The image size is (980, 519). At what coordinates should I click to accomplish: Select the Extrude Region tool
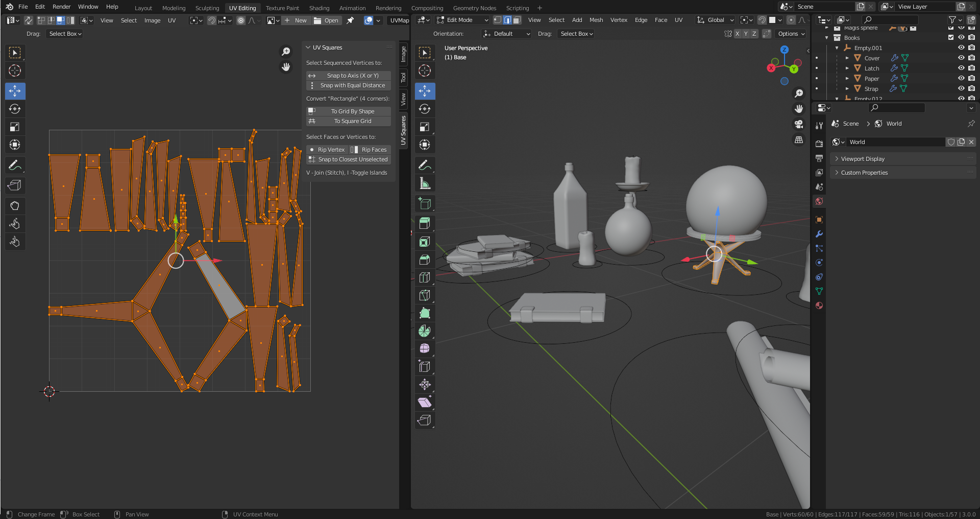point(425,223)
